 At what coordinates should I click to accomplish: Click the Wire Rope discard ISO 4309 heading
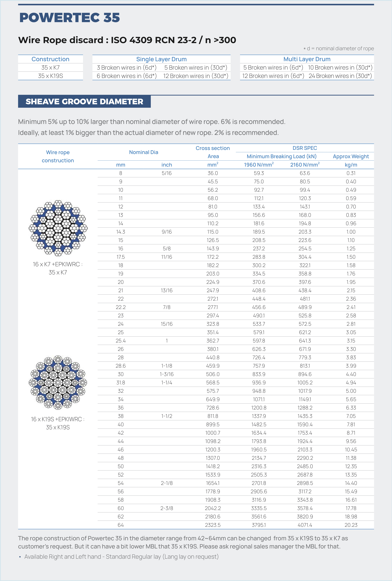pyautogui.click(x=127, y=40)
